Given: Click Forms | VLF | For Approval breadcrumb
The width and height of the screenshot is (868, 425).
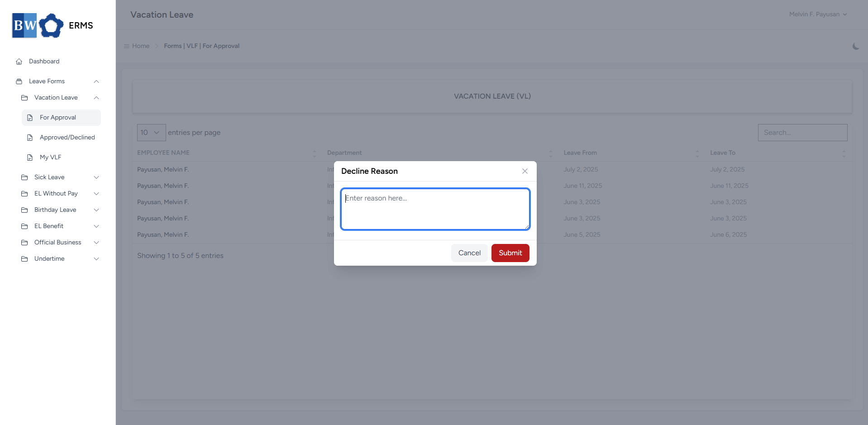Looking at the screenshot, I should pos(201,46).
